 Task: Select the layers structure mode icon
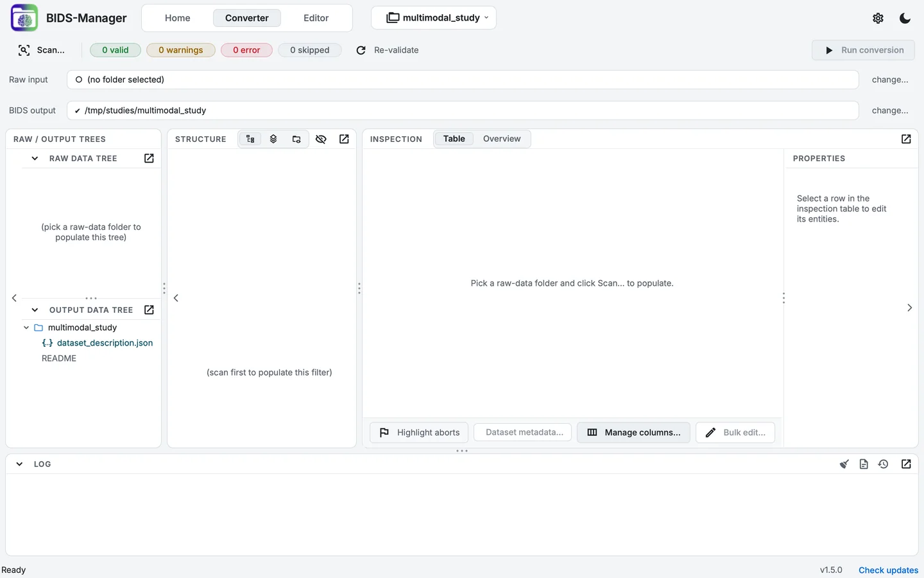pos(273,139)
